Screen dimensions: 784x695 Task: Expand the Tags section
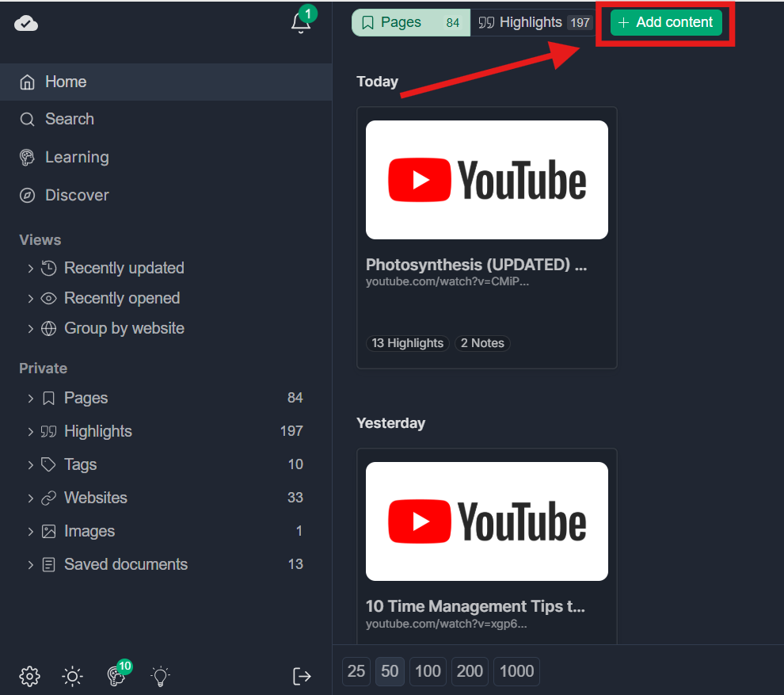coord(80,464)
